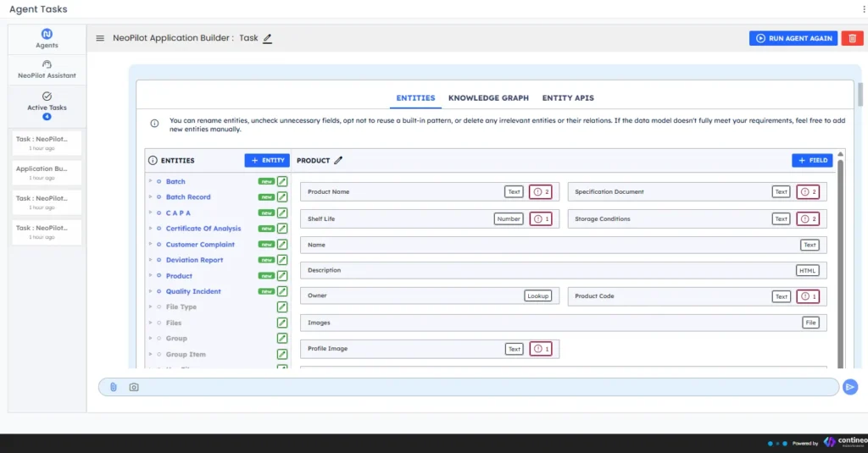Add a new entity with + ENTITY

(267, 160)
